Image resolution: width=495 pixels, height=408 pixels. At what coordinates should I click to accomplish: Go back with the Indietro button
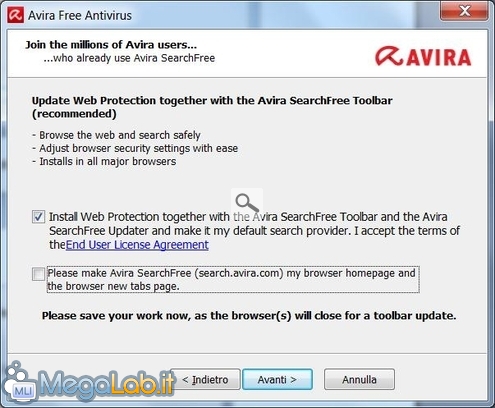pyautogui.click(x=206, y=379)
